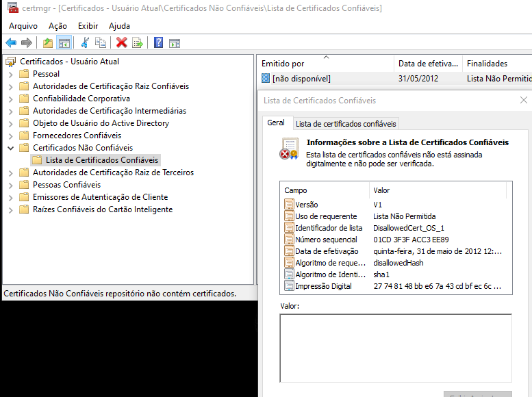532x397 pixels.
Task: Collapse the Certificados Não Confiáveis node
Action: [x=10, y=148]
